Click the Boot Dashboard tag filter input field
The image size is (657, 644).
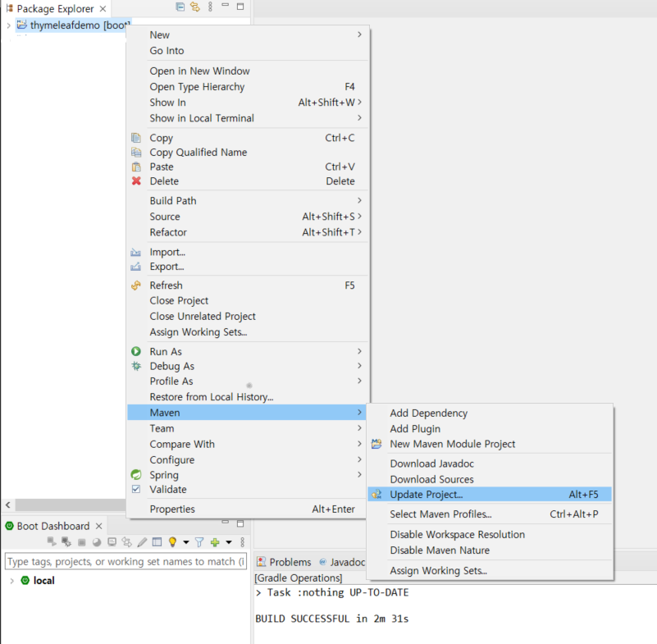(125, 561)
